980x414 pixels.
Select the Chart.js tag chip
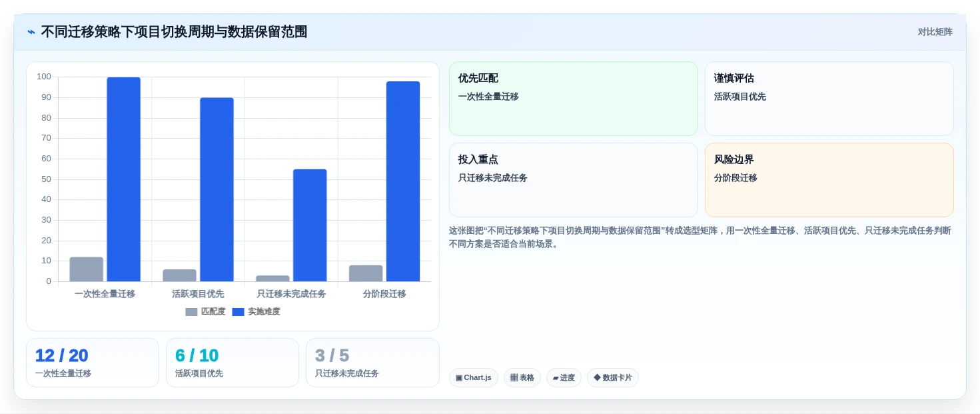coord(474,378)
